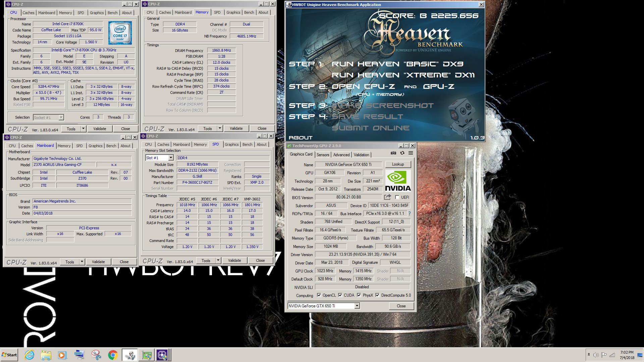Toggle the DirectCompute 5.0 checkbox

377,295
